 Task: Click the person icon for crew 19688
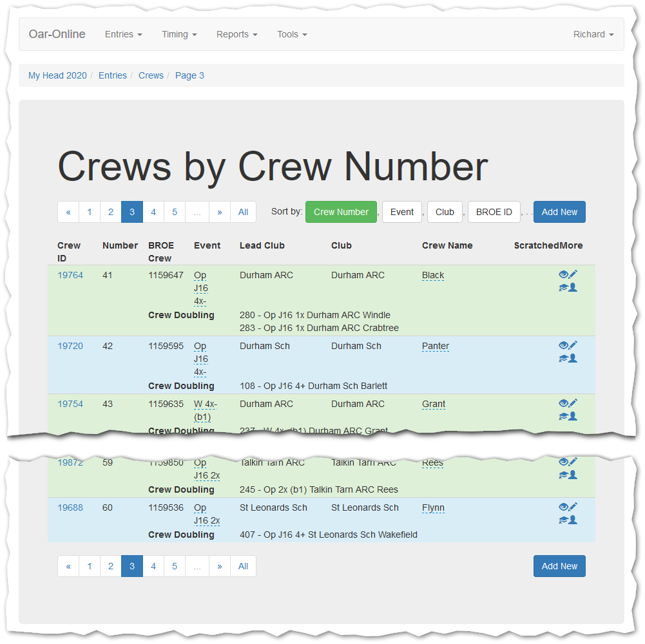(x=573, y=520)
